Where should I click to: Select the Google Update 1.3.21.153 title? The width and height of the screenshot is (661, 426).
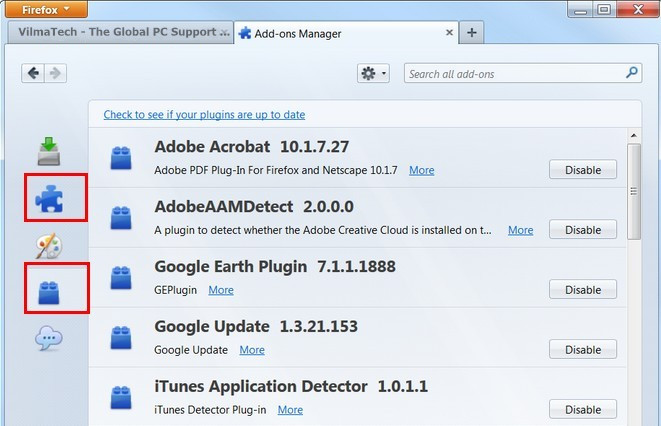click(x=256, y=326)
